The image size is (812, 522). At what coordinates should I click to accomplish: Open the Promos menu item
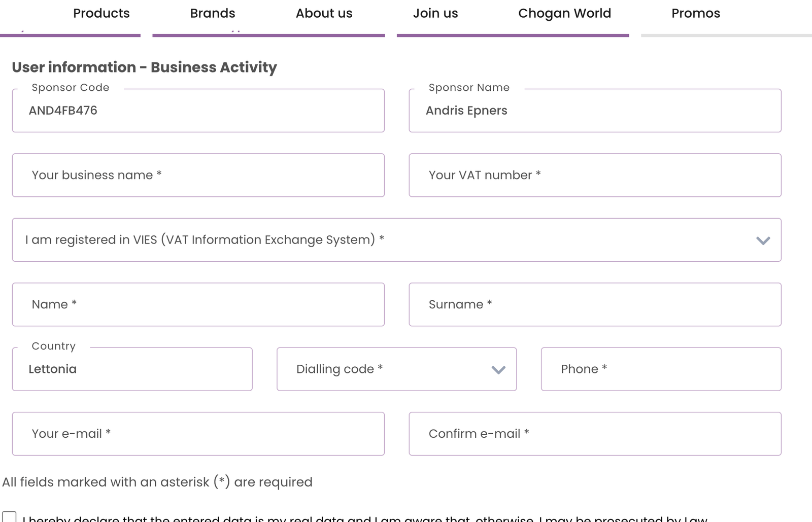coord(696,13)
